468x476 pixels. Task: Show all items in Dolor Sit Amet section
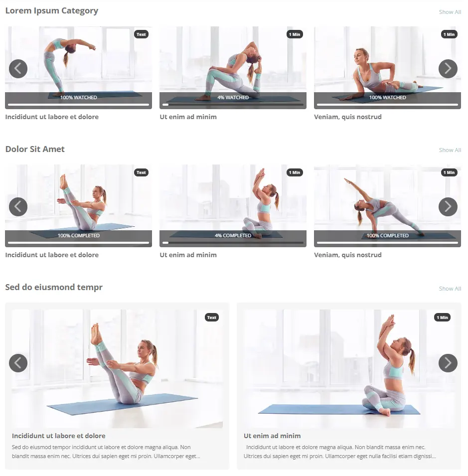[x=450, y=150]
